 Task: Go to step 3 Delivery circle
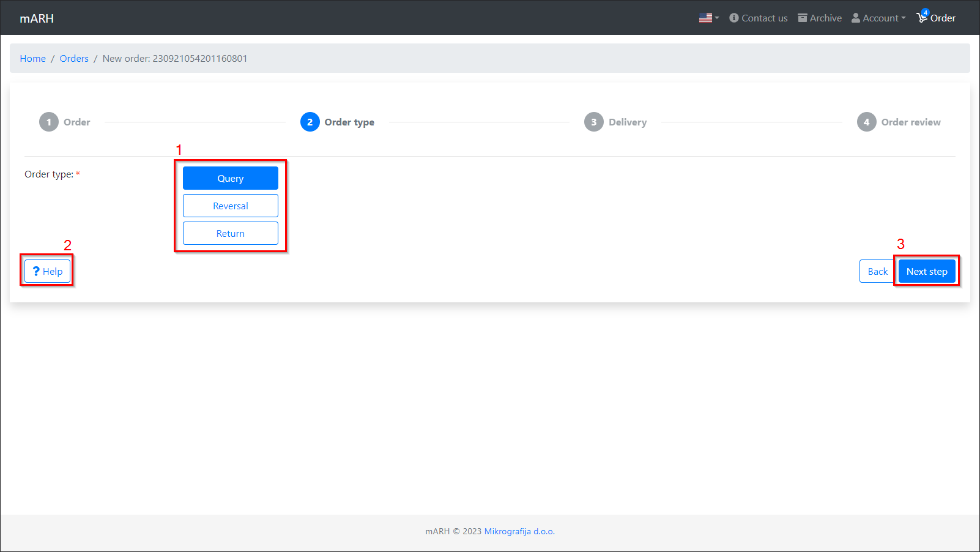point(593,122)
